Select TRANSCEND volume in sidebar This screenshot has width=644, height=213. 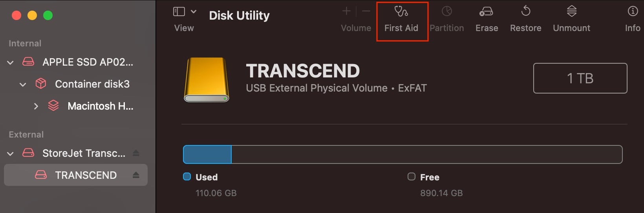click(x=86, y=175)
